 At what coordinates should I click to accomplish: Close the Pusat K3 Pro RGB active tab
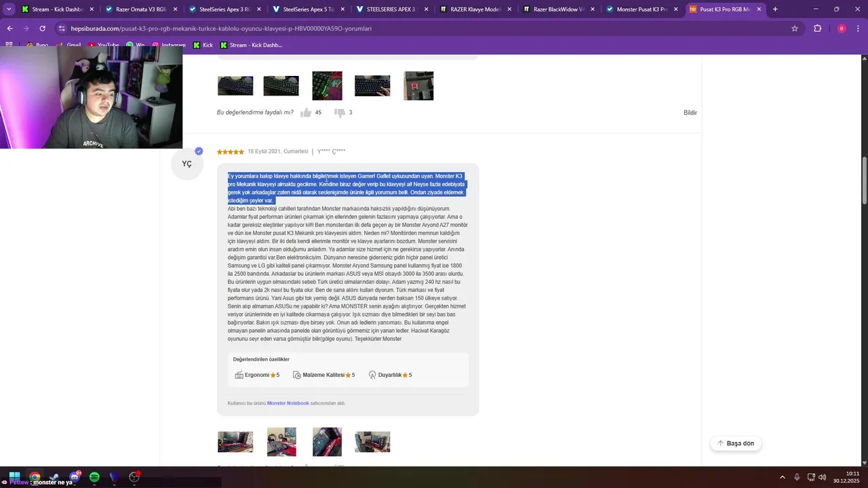(x=759, y=9)
